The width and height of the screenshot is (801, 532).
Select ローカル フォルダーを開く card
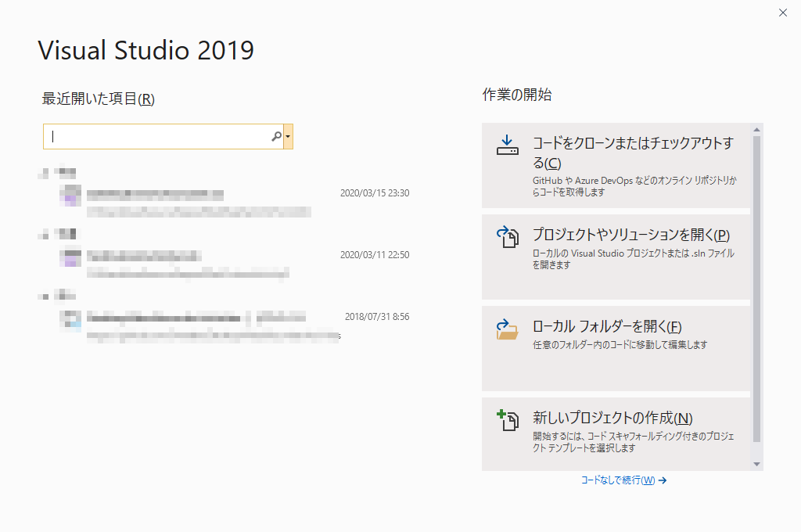(616, 348)
